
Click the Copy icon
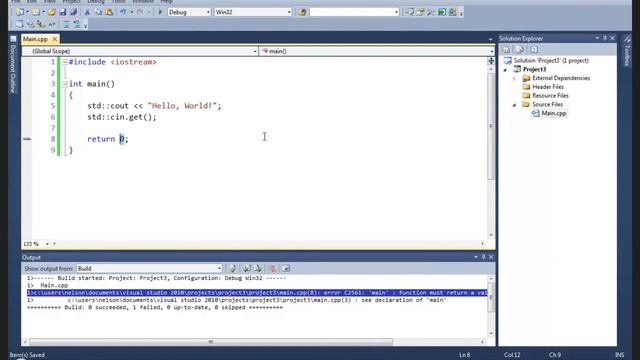click(98, 12)
